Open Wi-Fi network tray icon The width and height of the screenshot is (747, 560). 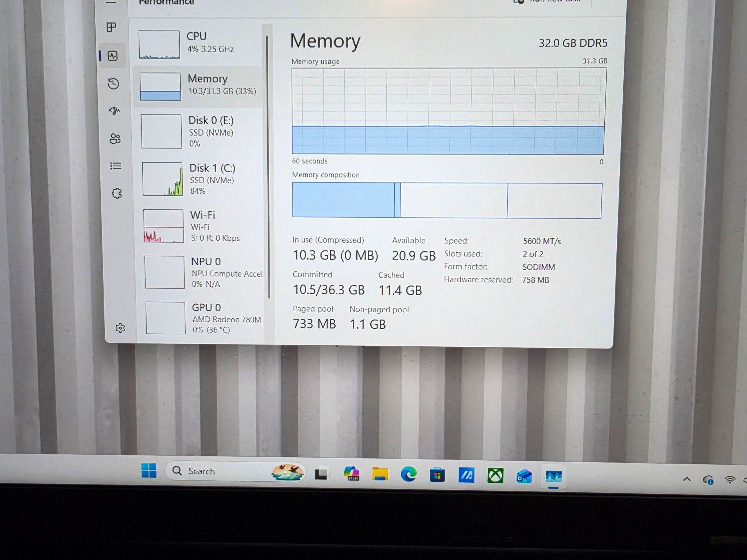[x=730, y=480]
